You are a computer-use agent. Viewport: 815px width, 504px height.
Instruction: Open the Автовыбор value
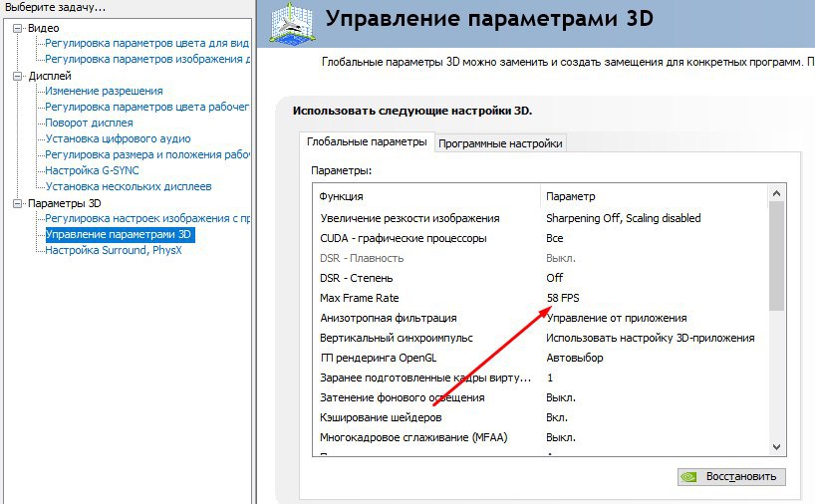pyautogui.click(x=574, y=358)
